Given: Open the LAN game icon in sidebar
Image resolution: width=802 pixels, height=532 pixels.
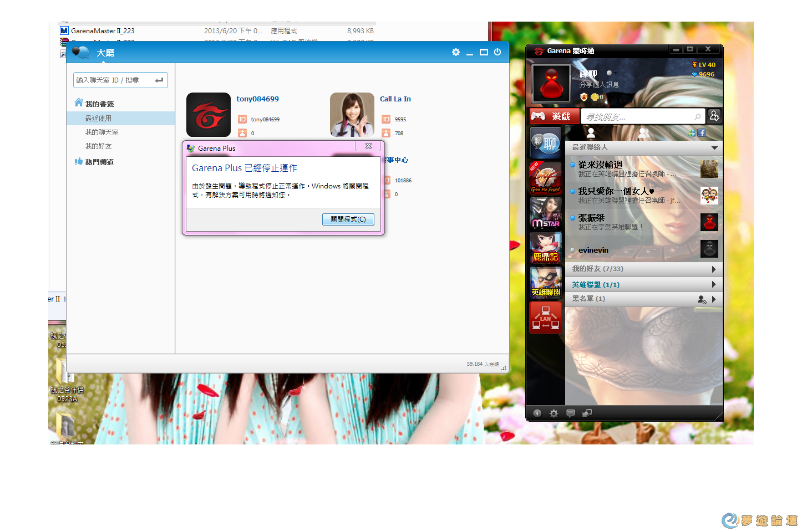Looking at the screenshot, I should click(x=546, y=318).
